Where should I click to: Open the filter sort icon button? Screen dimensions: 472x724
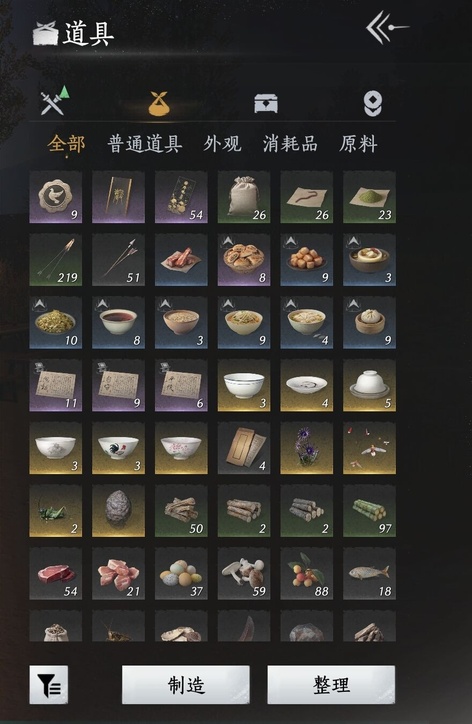pyautogui.click(x=49, y=685)
